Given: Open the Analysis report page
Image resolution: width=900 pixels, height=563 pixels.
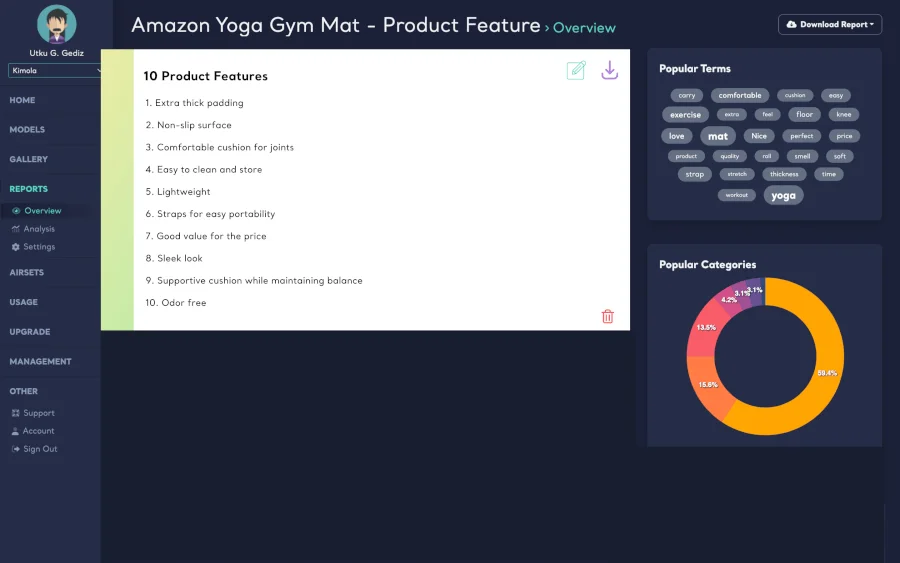Looking at the screenshot, I should click(x=33, y=229).
